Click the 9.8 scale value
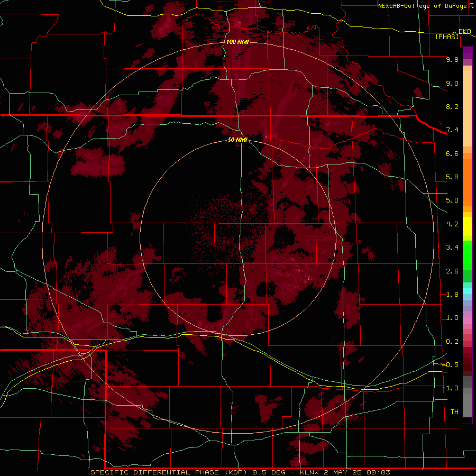The image size is (476, 476). pyautogui.click(x=452, y=59)
